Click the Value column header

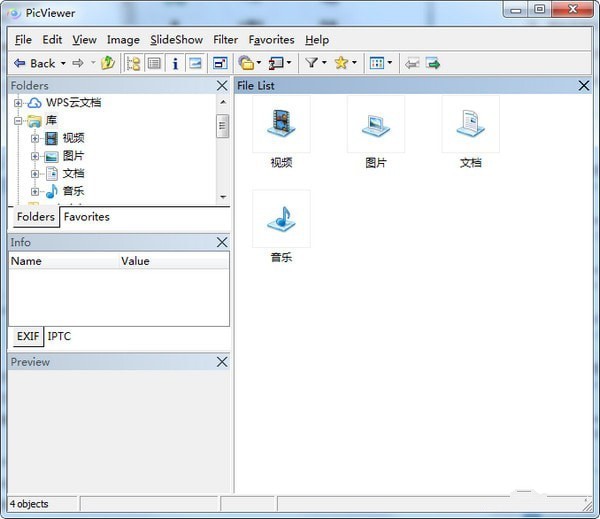click(x=174, y=261)
